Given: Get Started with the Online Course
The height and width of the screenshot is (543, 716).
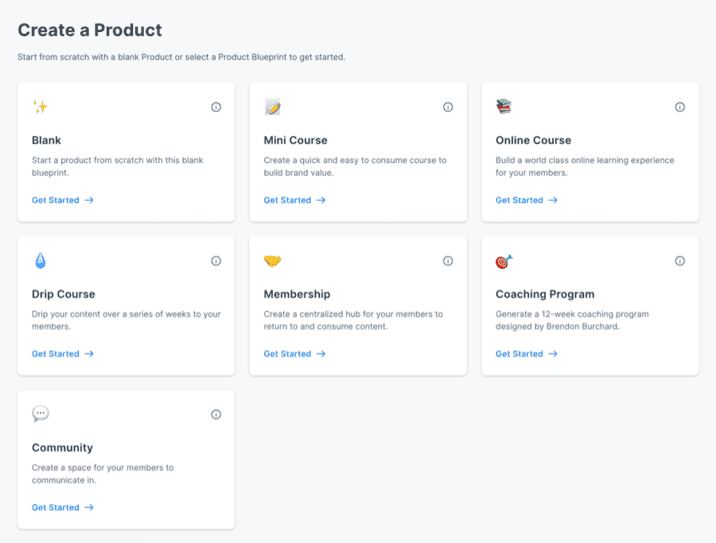Looking at the screenshot, I should [x=526, y=200].
